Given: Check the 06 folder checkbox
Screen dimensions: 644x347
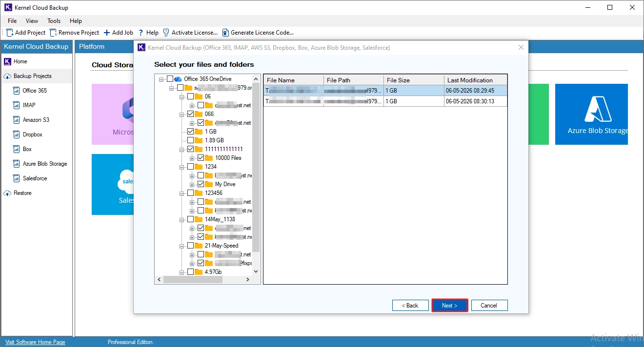Looking at the screenshot, I should tap(190, 96).
